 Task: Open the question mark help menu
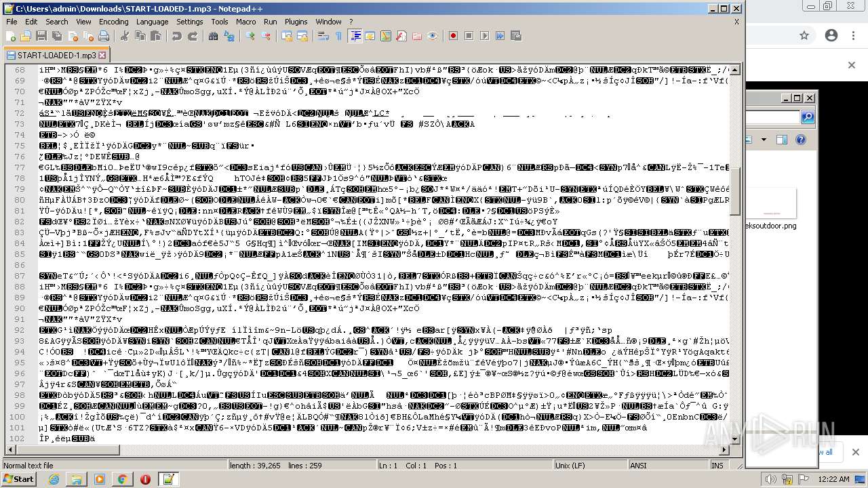click(x=351, y=22)
